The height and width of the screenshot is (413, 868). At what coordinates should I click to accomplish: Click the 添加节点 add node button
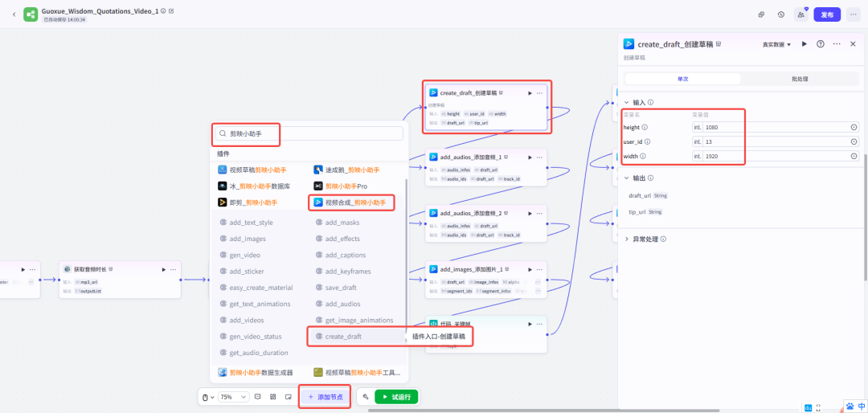325,397
